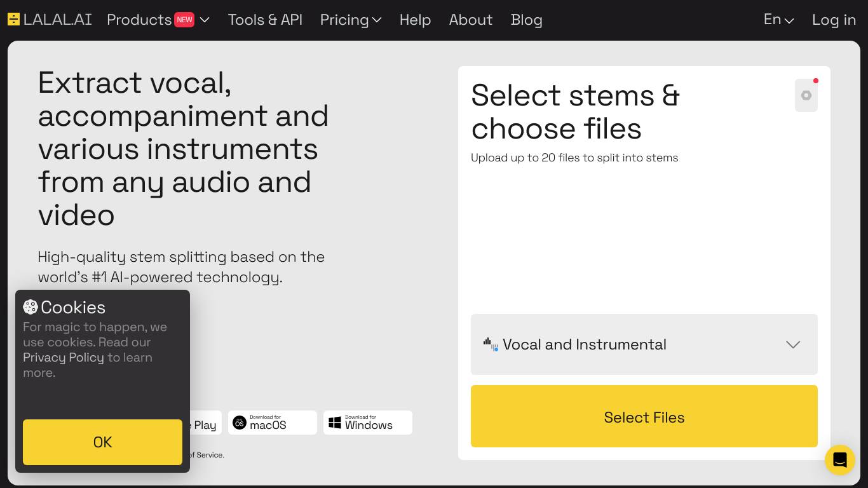The height and width of the screenshot is (488, 868).
Task: Click the Download for Windows badge
Action: tap(367, 423)
